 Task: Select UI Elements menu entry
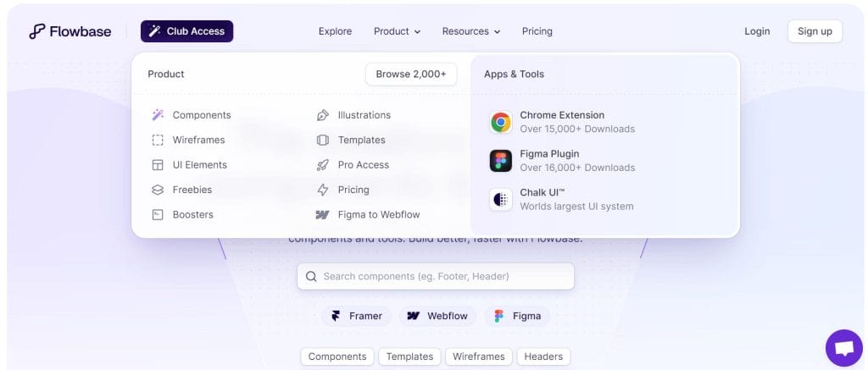click(200, 165)
